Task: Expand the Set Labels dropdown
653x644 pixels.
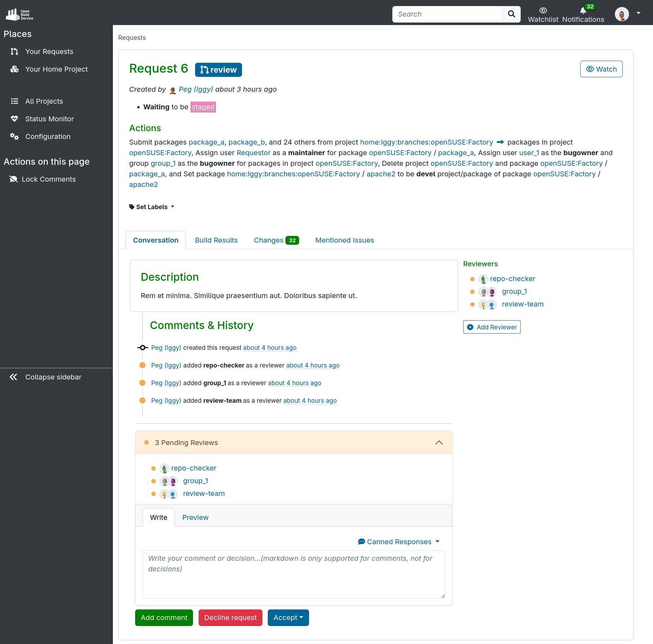Action: tap(152, 207)
